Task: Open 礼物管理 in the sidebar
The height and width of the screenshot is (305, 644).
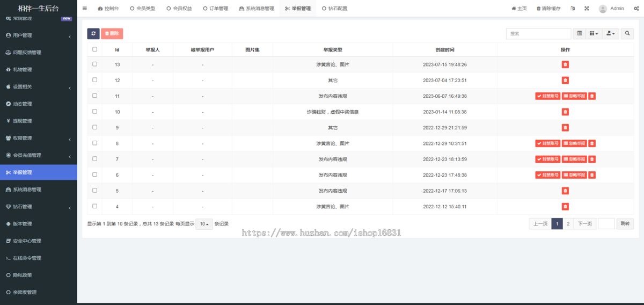Action: 39,70
